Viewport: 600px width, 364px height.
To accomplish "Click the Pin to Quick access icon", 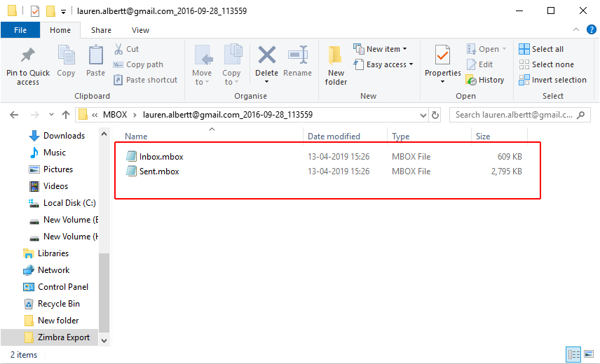I will [x=28, y=56].
